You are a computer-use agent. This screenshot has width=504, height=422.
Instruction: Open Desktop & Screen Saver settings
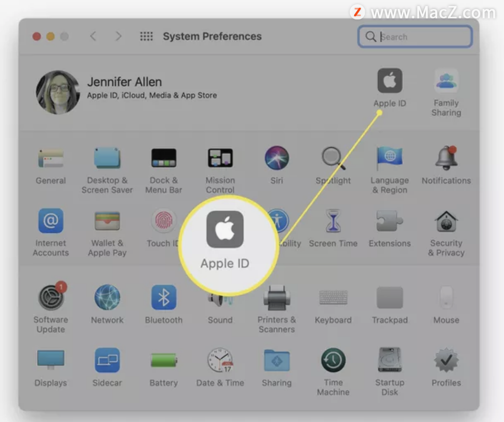click(x=107, y=158)
